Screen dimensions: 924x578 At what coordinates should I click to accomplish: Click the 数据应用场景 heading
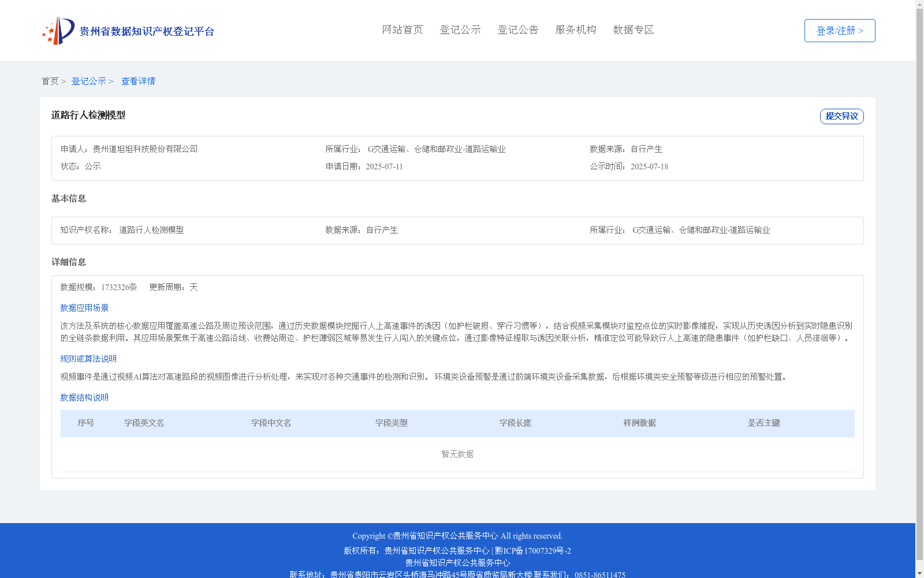point(84,308)
